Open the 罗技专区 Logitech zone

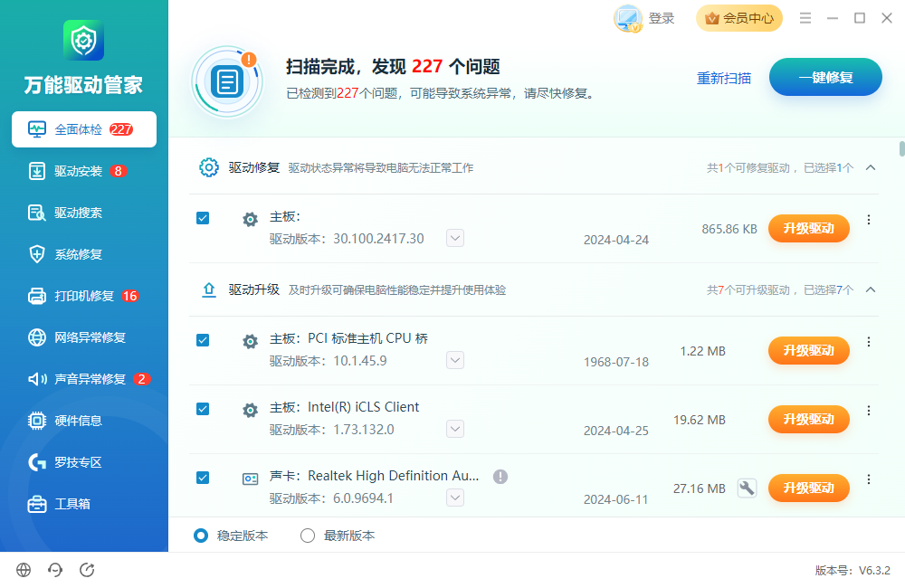tap(83, 461)
